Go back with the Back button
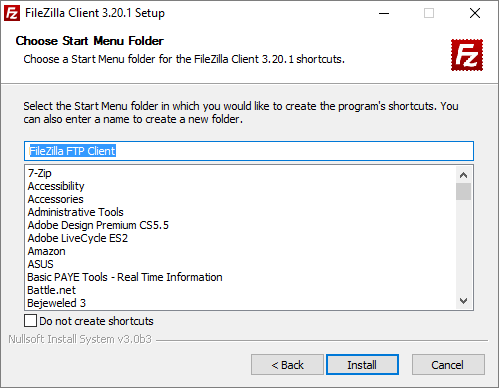This screenshot has width=499, height=388. (287, 365)
